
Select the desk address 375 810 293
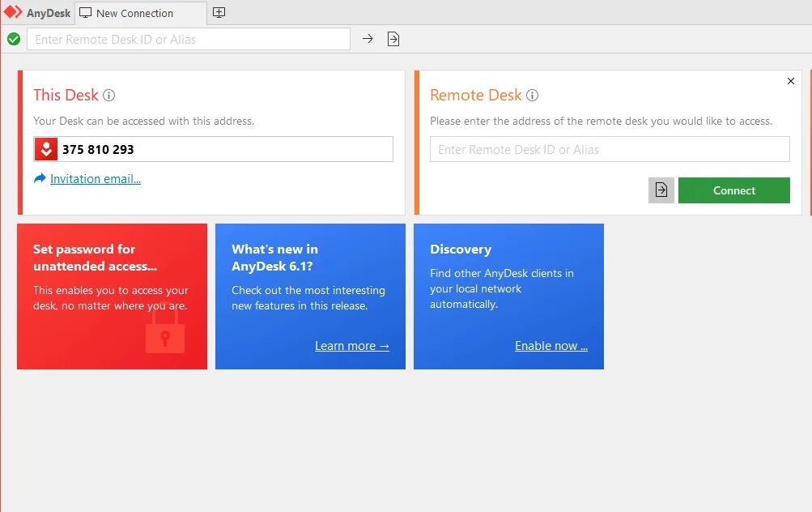point(98,150)
